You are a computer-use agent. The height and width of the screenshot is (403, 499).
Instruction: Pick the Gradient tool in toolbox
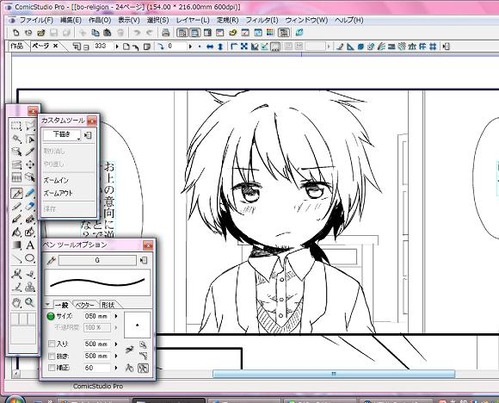pos(17,245)
